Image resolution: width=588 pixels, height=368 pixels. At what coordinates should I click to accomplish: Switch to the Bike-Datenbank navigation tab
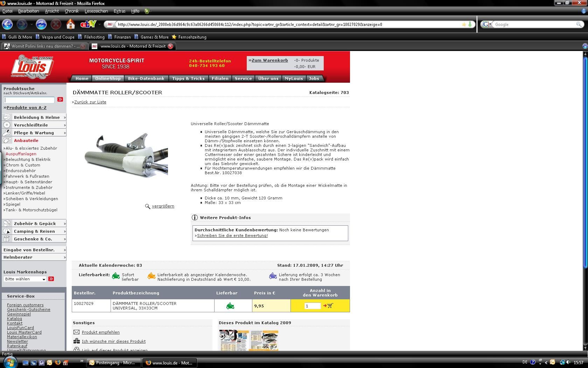146,79
